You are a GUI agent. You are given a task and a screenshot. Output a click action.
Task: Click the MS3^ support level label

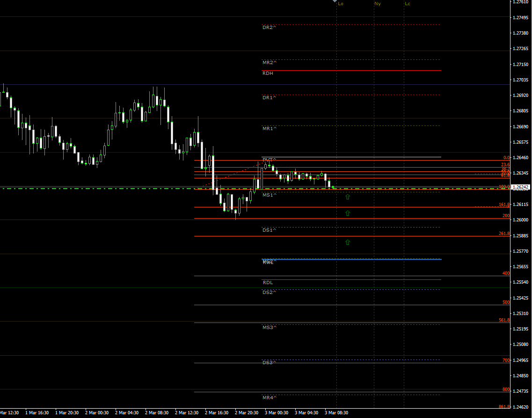pyautogui.click(x=269, y=327)
